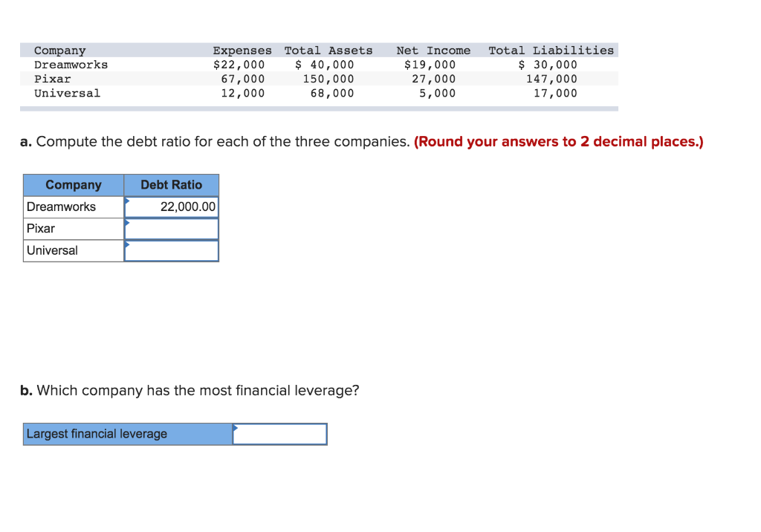Click the Total Liabilities column header
The image size is (761, 532).
click(551, 51)
